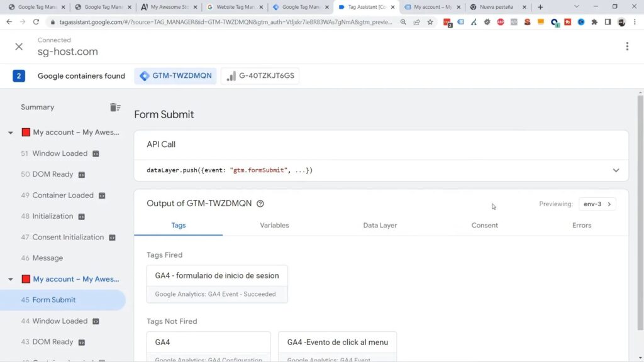Select the GTM-TWZDMQN container chip
Viewport: 644px width, 362px height.
175,76
